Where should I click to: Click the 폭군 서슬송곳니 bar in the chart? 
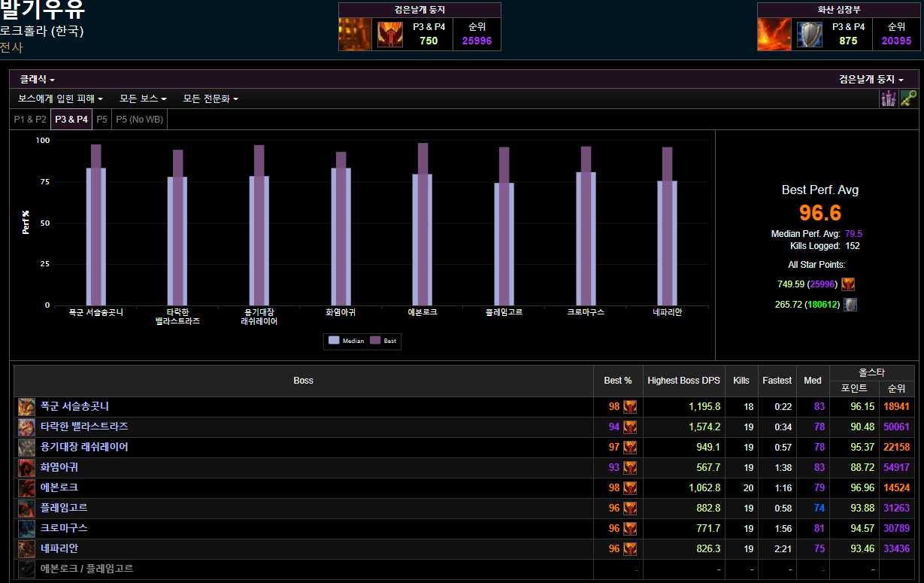96,225
